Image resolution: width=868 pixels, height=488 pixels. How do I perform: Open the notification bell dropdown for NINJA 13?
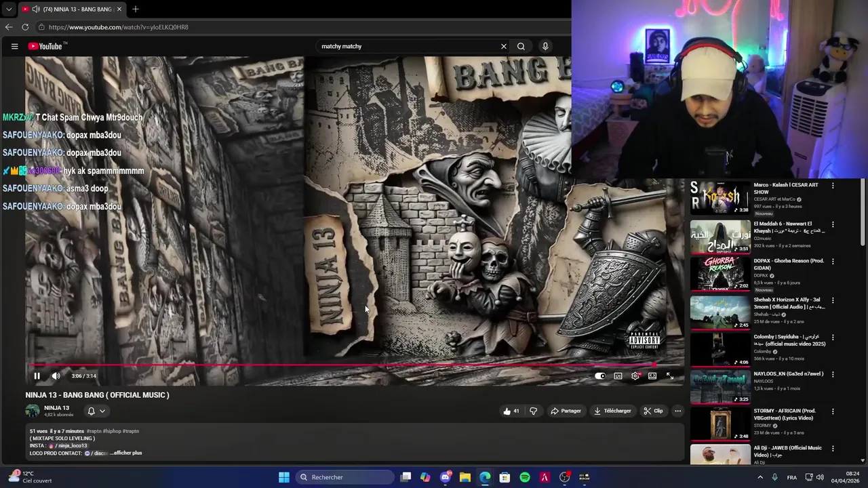point(96,411)
